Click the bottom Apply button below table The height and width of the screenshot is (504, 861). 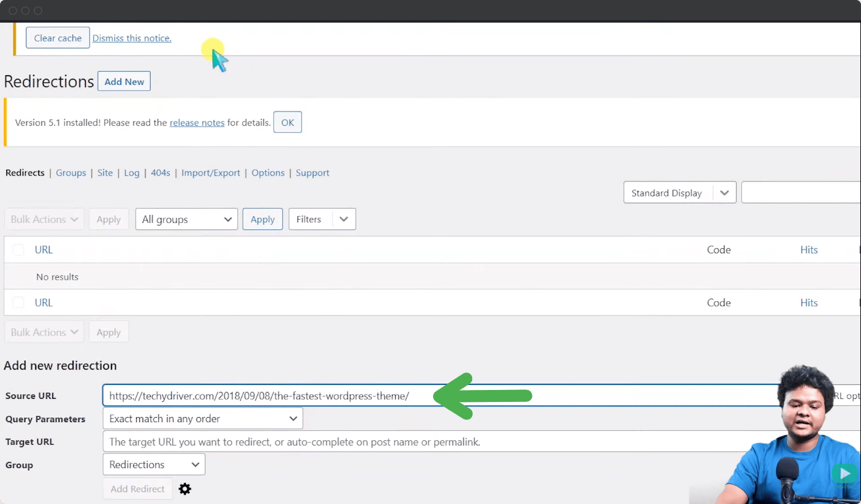pyautogui.click(x=108, y=332)
